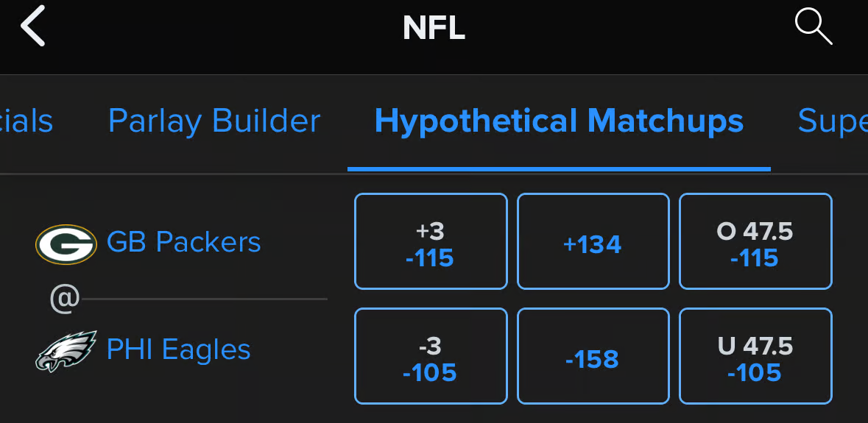The width and height of the screenshot is (868, 423).
Task: Open search with the magnifying glass
Action: (813, 27)
